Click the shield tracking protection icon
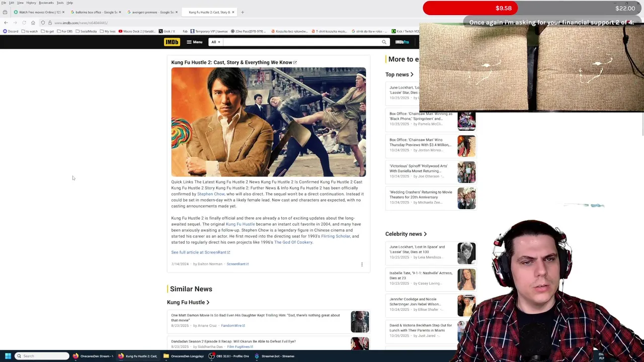 tap(43, 23)
